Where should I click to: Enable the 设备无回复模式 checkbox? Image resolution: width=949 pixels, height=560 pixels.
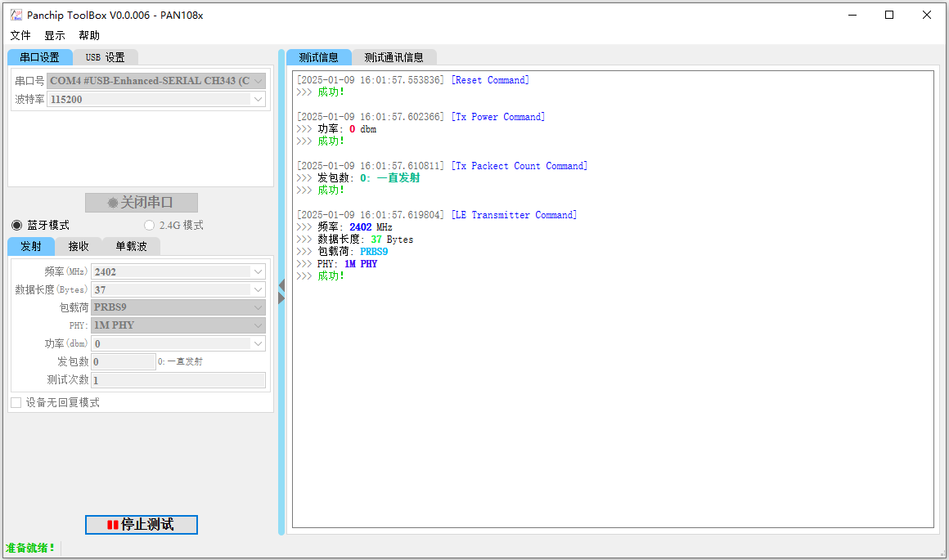pos(16,403)
